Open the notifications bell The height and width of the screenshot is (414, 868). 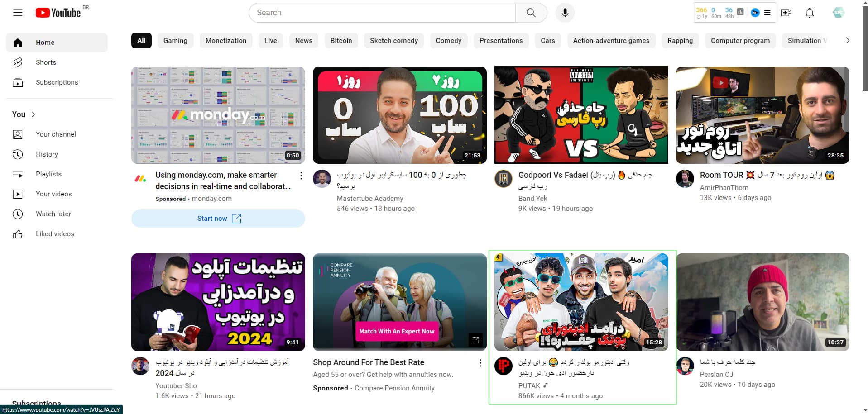coord(810,13)
